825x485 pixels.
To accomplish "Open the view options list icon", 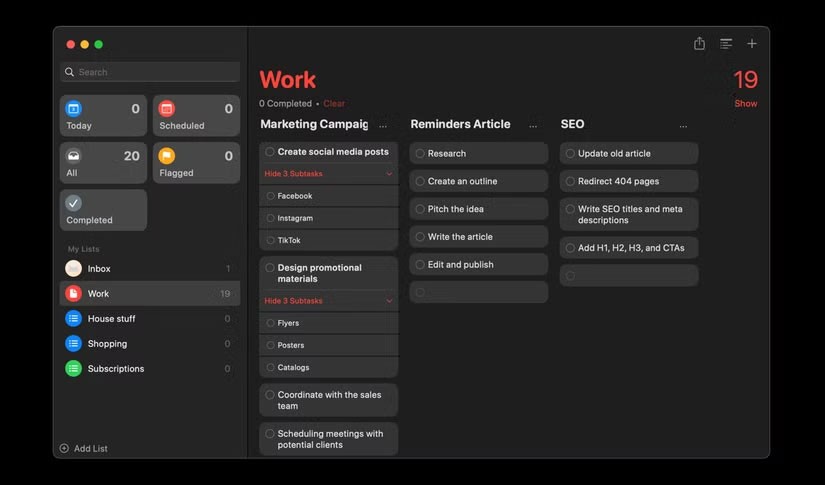I will pyautogui.click(x=726, y=44).
